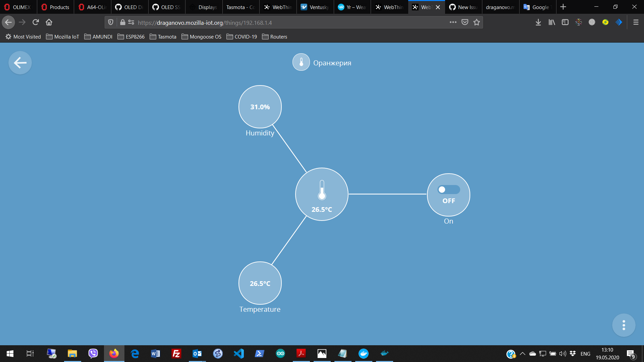Switch to the Tasmota browser tab

[x=240, y=7]
